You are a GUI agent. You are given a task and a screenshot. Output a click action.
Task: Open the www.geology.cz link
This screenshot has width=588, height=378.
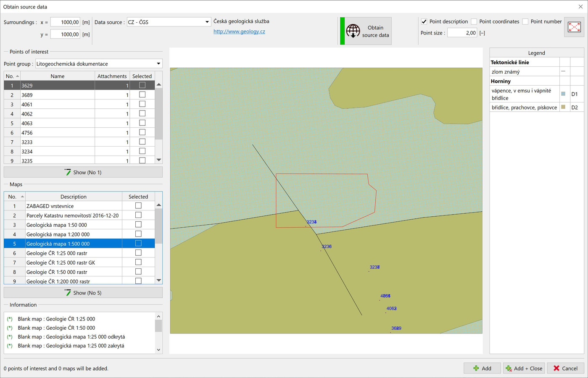(239, 31)
